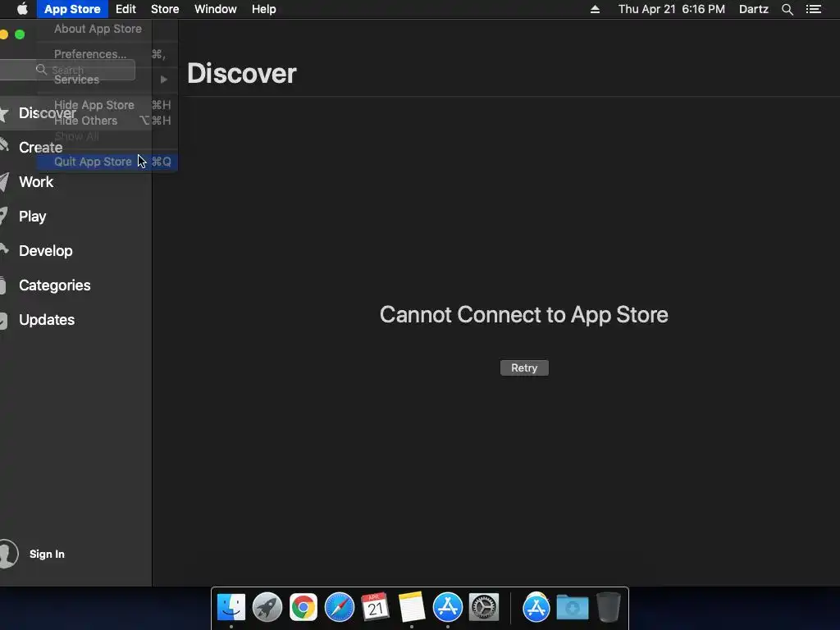Image resolution: width=840 pixels, height=630 pixels.
Task: Select Hide Others menu entry
Action: (x=107, y=121)
